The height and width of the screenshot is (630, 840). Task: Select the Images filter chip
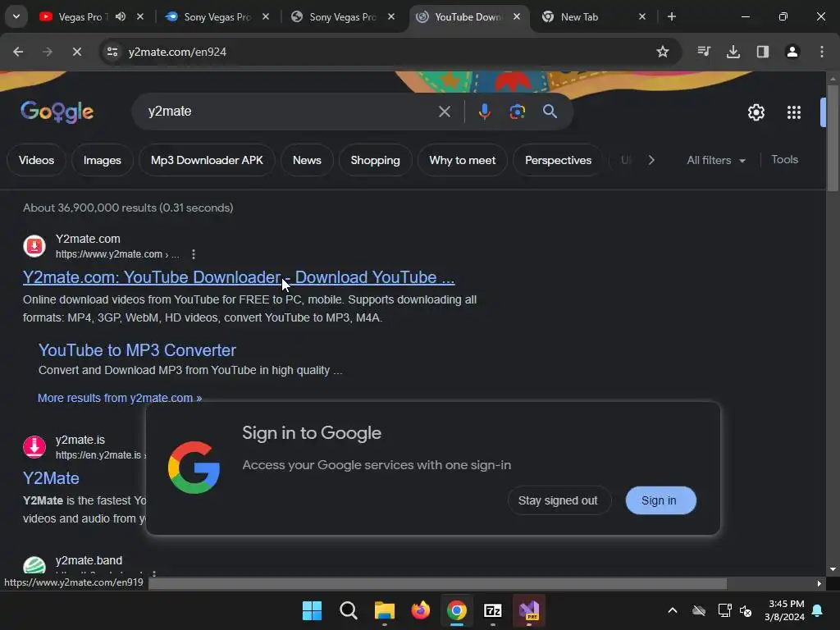pos(103,160)
